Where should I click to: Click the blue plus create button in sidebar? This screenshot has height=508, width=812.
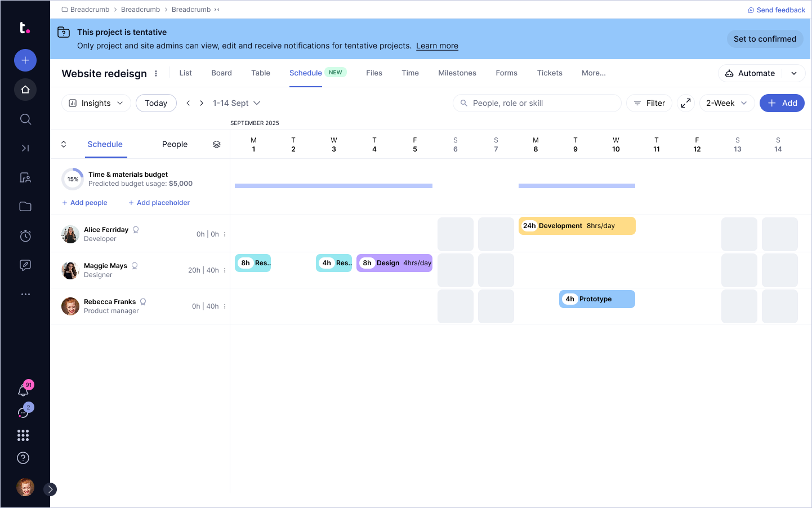[x=25, y=60]
